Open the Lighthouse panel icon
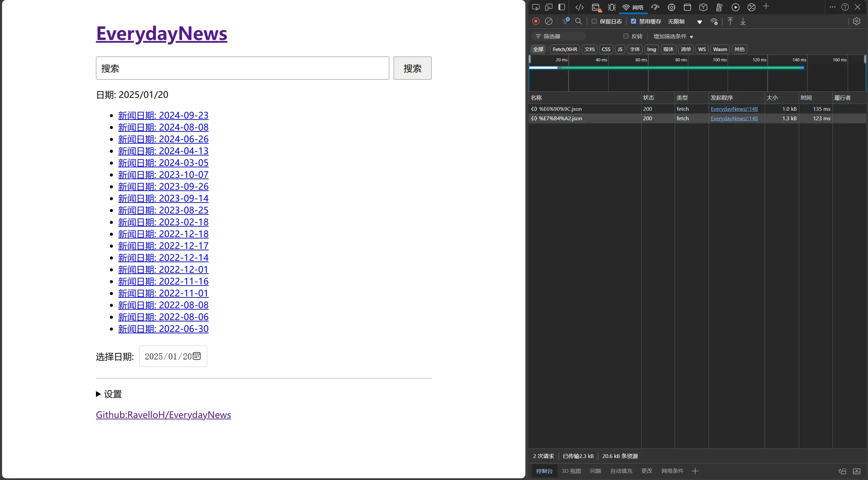This screenshot has width=868, height=480. tap(719, 7)
